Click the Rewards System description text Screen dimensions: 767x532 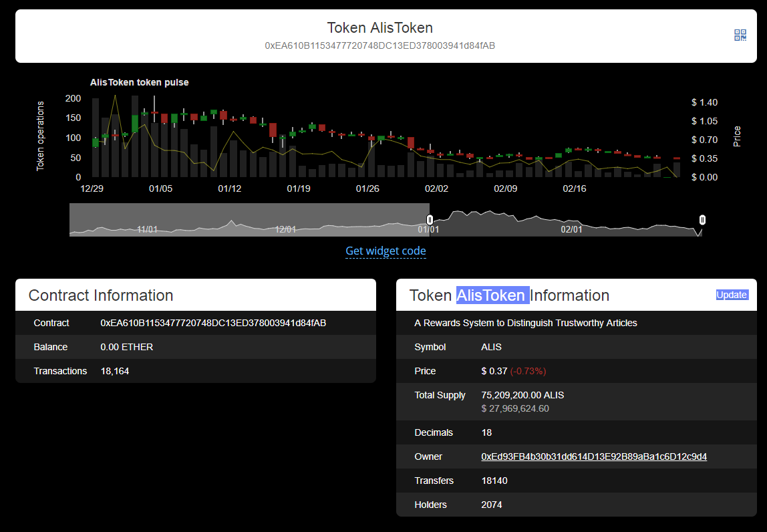526,323
